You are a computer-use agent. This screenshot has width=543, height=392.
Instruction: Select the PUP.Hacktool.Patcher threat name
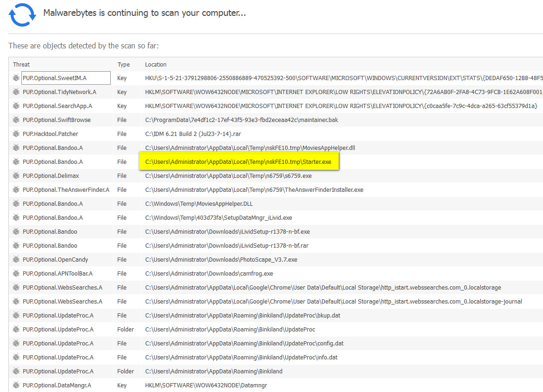click(51, 134)
